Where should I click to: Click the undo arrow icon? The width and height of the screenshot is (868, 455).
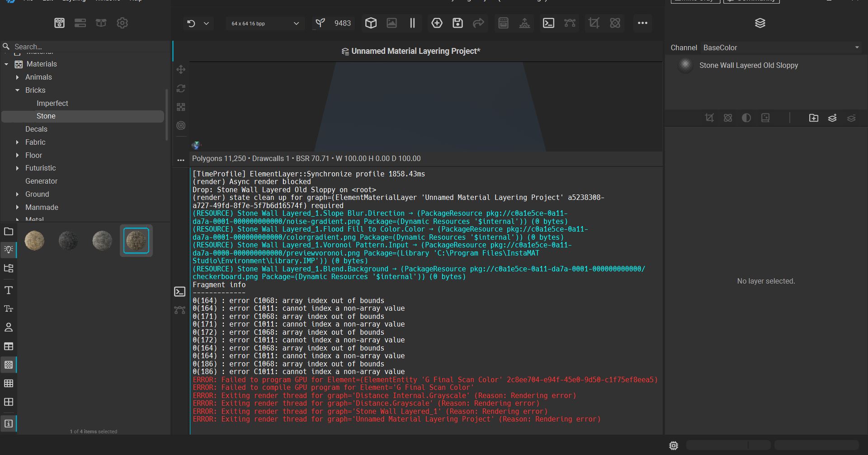coord(191,24)
